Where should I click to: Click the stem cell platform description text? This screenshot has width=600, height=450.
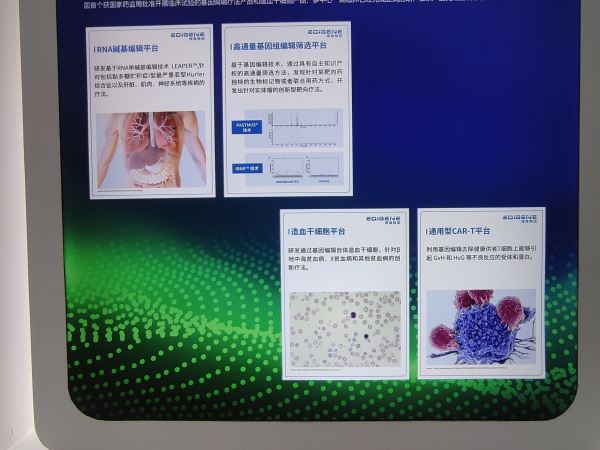344,259
